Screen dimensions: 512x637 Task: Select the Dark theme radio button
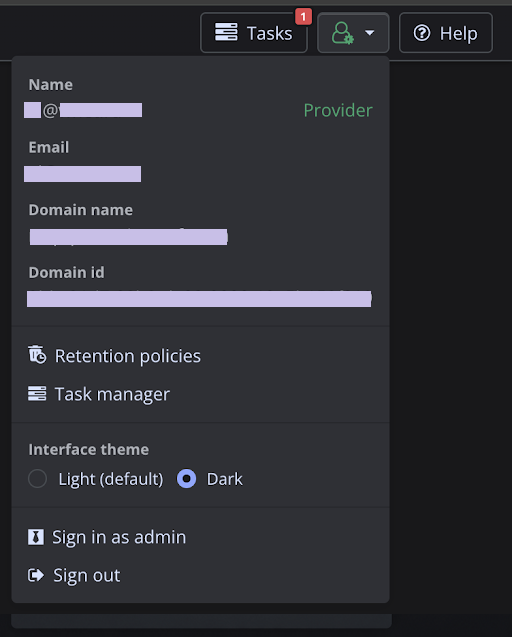(x=187, y=479)
